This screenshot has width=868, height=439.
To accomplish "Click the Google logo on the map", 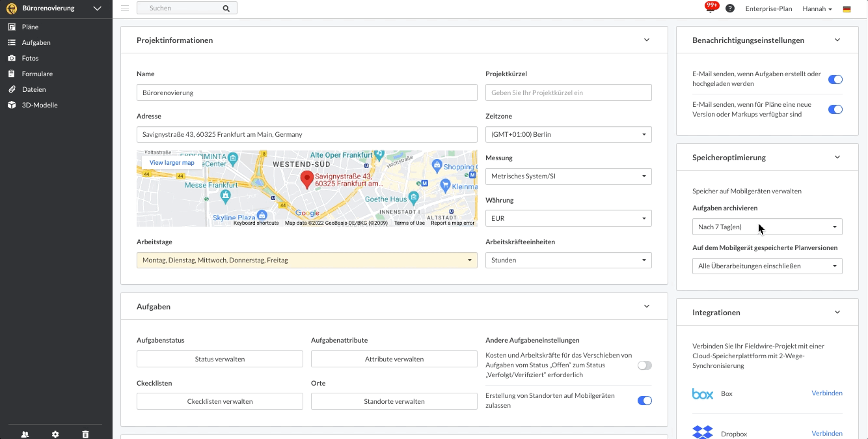I will pos(307,213).
